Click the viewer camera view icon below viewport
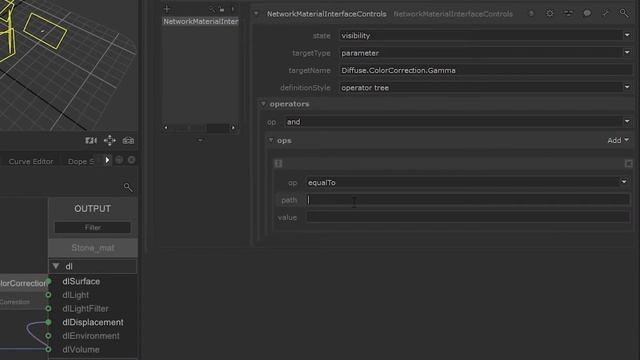This screenshot has width=640, height=360. coord(91,140)
